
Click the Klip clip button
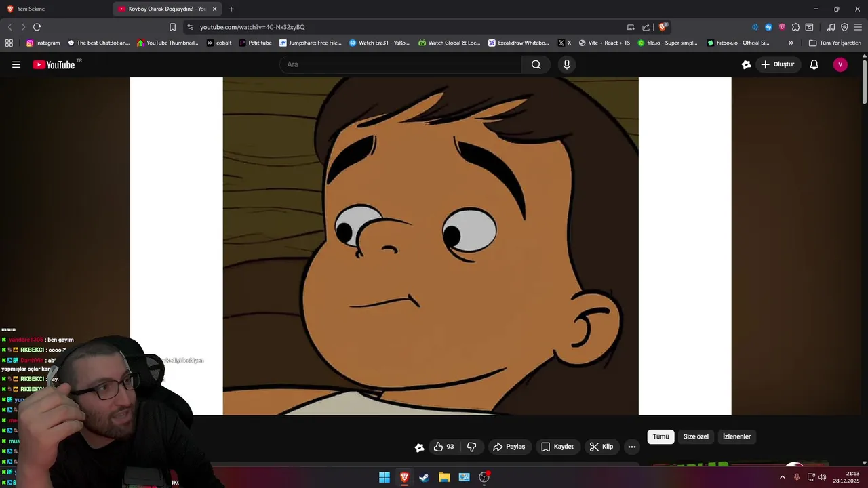coord(601,447)
